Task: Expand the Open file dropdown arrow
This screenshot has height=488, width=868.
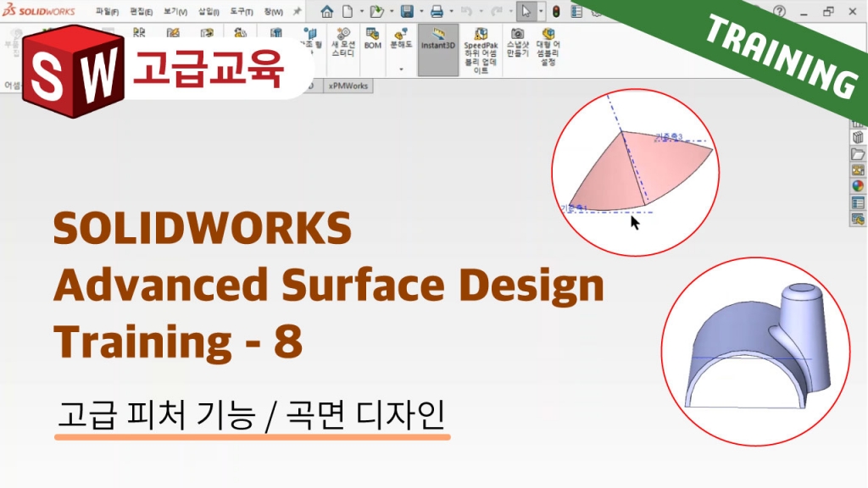Action: tap(392, 11)
